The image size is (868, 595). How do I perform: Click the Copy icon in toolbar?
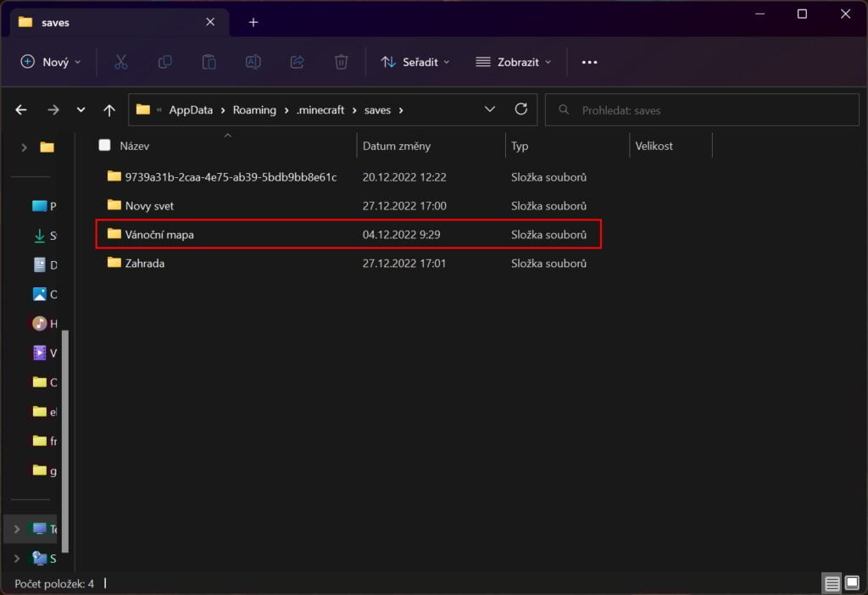tap(165, 62)
